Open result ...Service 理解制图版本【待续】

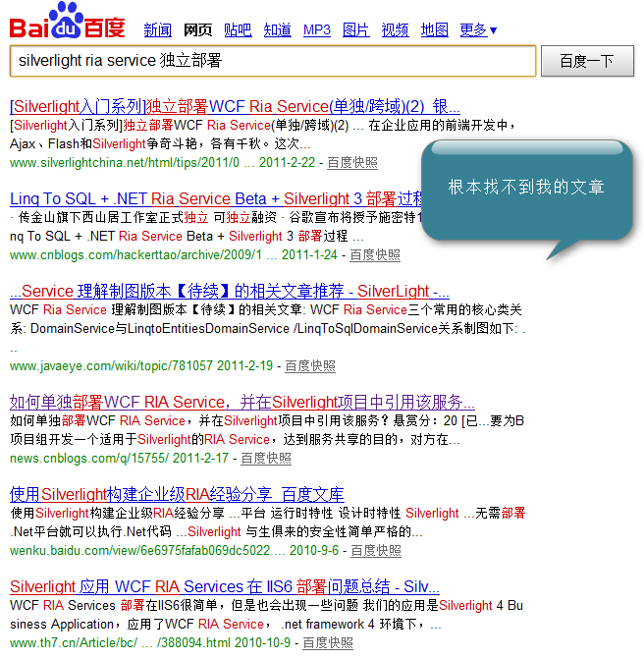(230, 292)
